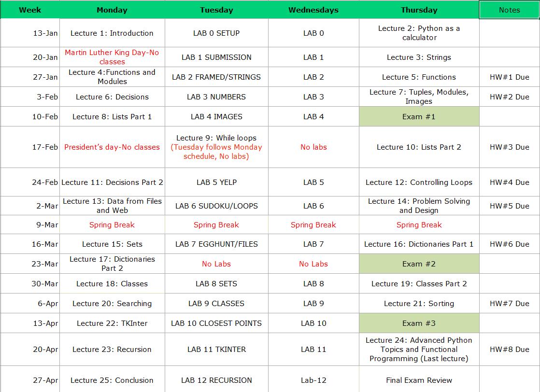Click the Lecture 20: Searching cell
Image resolution: width=540 pixels, height=392 pixels.
tap(112, 303)
